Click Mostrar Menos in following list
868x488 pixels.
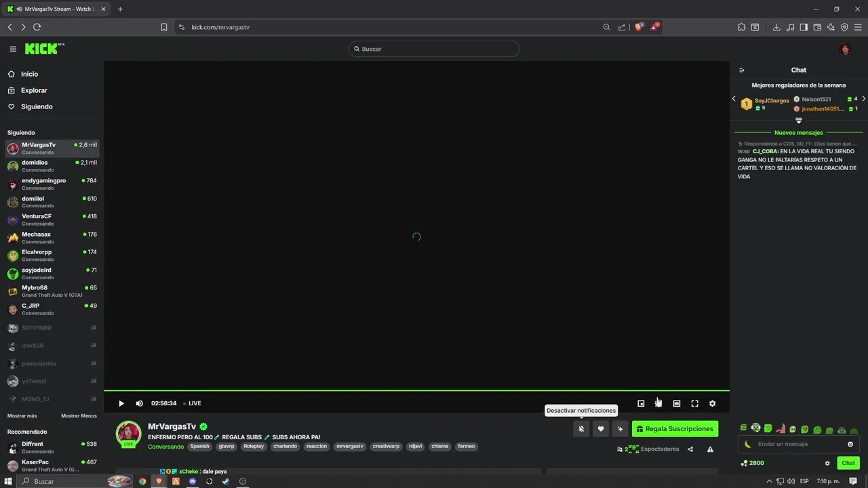coord(79,415)
